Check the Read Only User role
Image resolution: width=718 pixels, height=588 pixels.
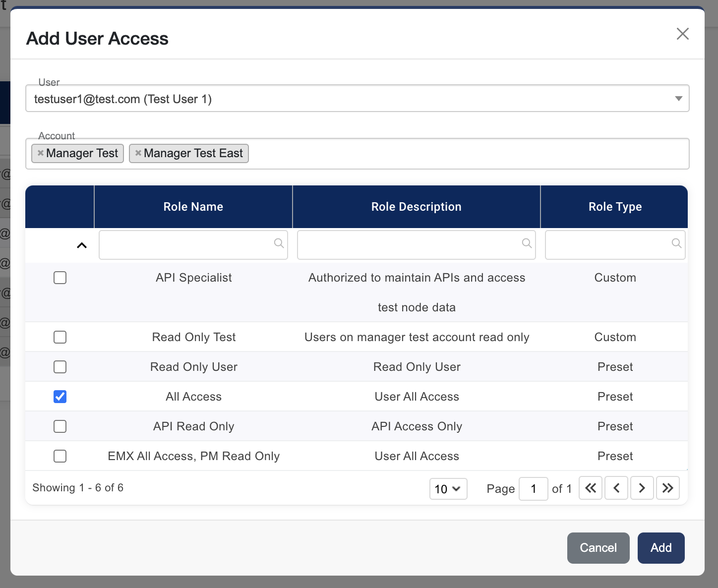60,367
